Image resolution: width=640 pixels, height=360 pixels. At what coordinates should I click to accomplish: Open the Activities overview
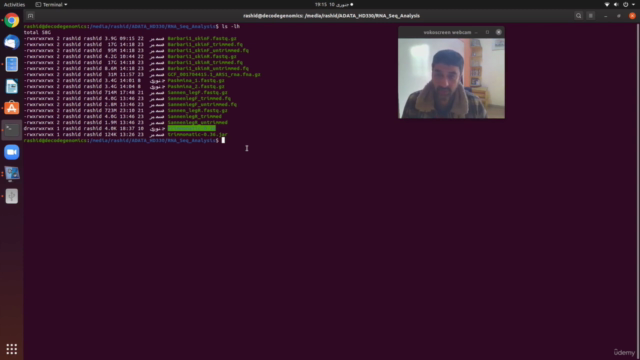click(14, 4)
